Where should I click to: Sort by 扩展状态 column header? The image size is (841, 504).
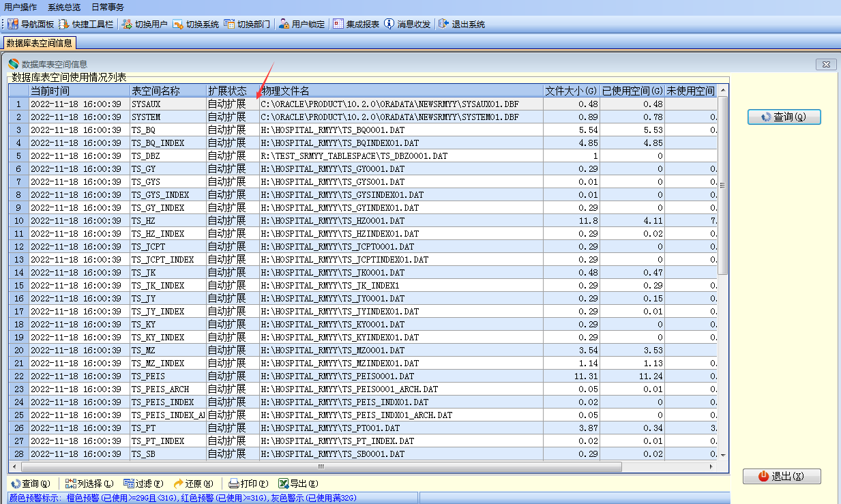(233, 91)
